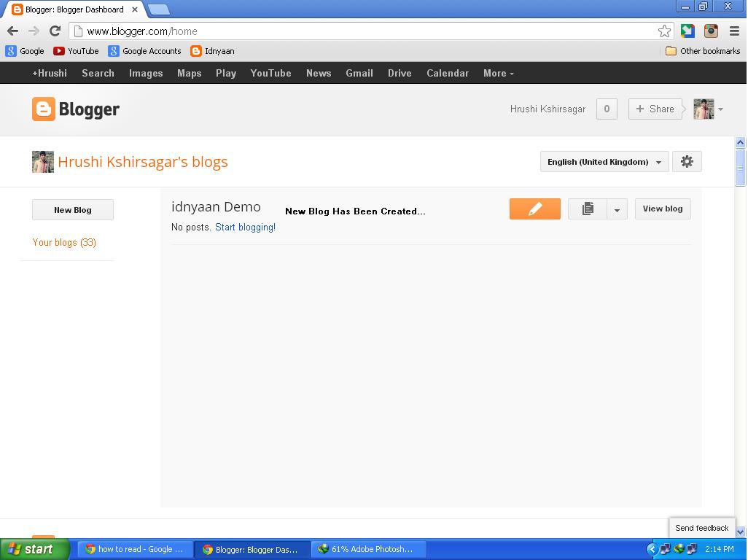Click the colorful extension icon beside the star
Viewport: 748px width, 560px height.
coord(687,31)
